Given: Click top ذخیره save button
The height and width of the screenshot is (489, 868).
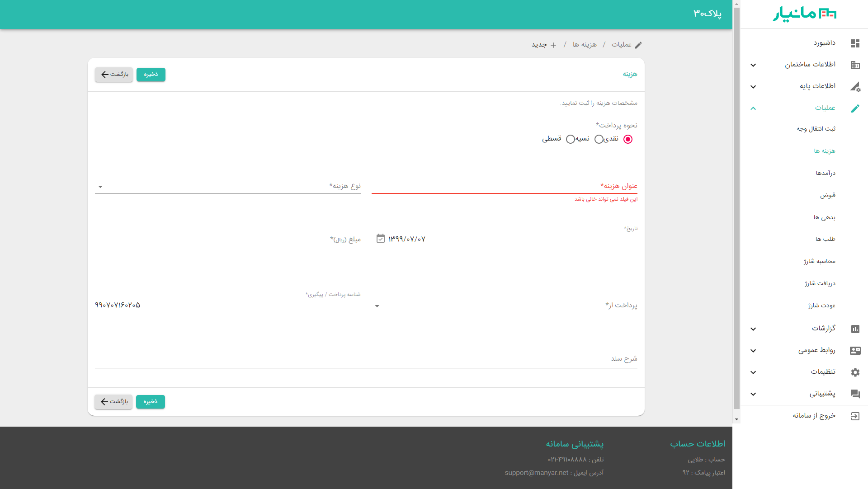Looking at the screenshot, I should coord(151,75).
